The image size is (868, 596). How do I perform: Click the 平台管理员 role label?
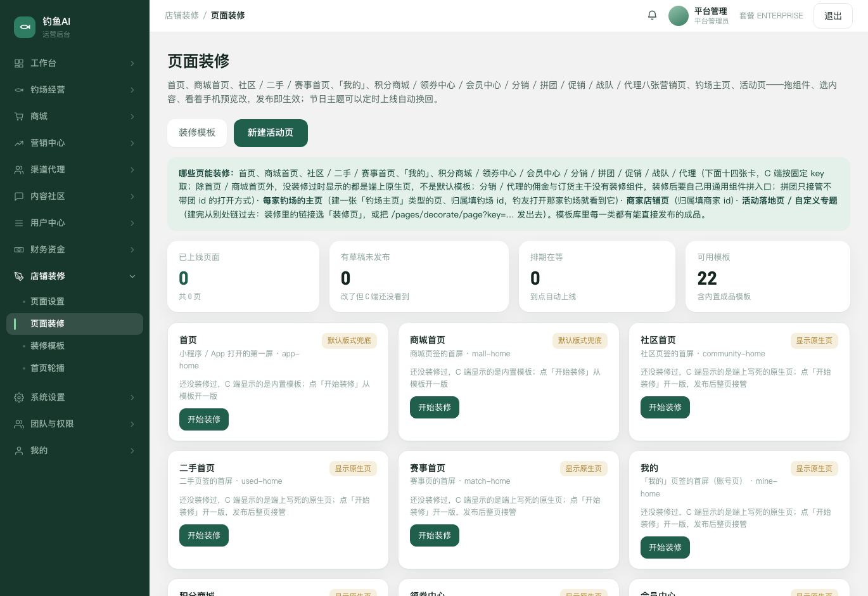click(712, 22)
